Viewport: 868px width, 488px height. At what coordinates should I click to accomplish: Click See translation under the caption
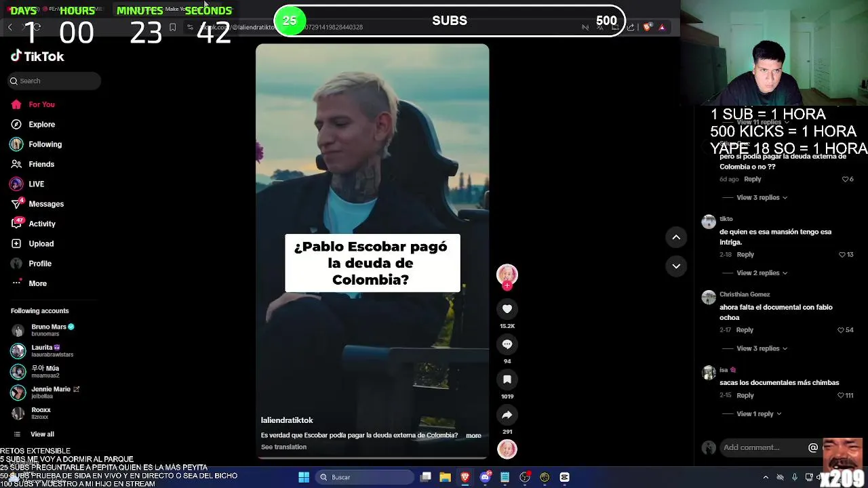click(x=283, y=447)
